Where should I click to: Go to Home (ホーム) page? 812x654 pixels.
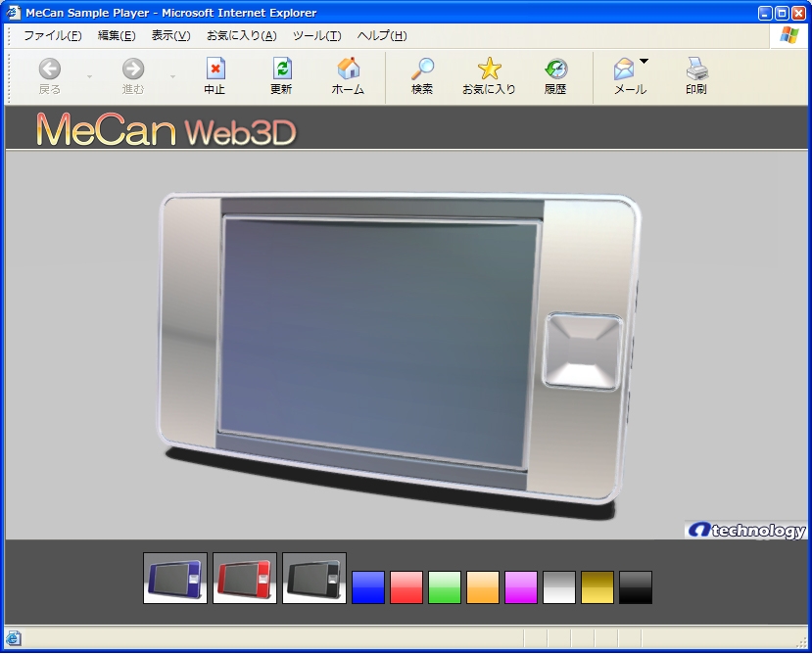point(348,76)
